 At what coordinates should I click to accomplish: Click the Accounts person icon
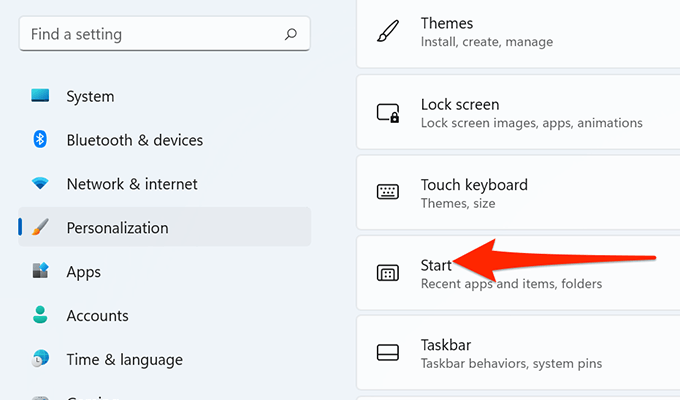[x=40, y=315]
